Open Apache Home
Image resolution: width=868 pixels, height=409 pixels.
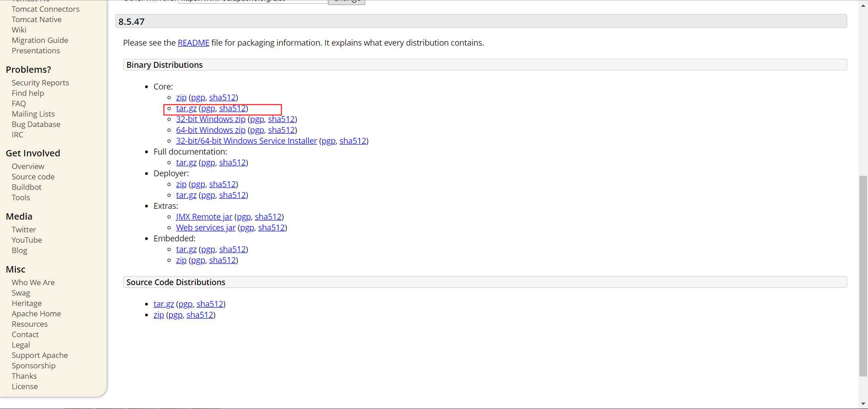(36, 314)
